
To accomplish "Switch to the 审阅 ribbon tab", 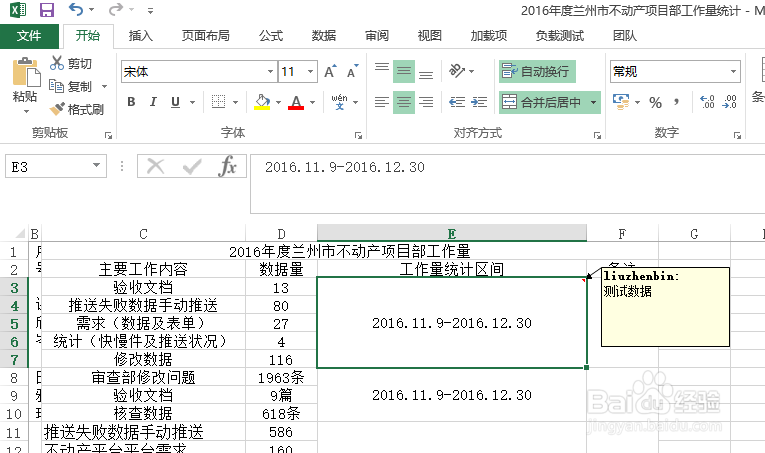I will [377, 36].
